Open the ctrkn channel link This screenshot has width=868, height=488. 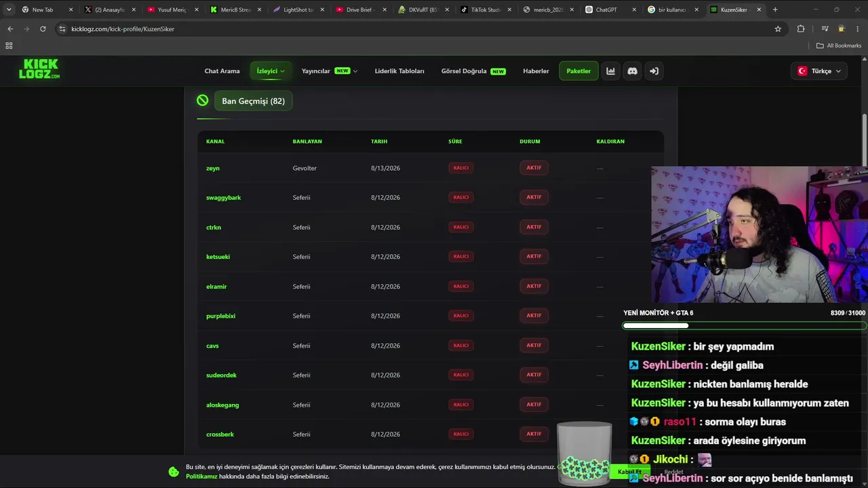coord(214,227)
